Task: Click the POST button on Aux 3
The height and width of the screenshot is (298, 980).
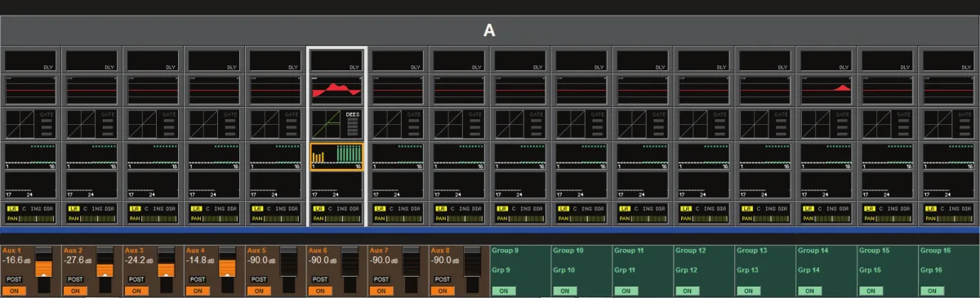Action: [136, 279]
